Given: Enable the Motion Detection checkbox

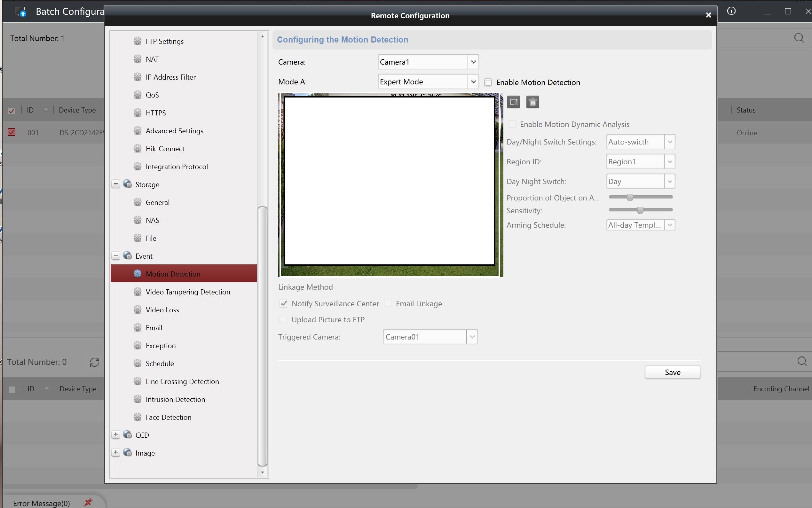Looking at the screenshot, I should point(488,82).
